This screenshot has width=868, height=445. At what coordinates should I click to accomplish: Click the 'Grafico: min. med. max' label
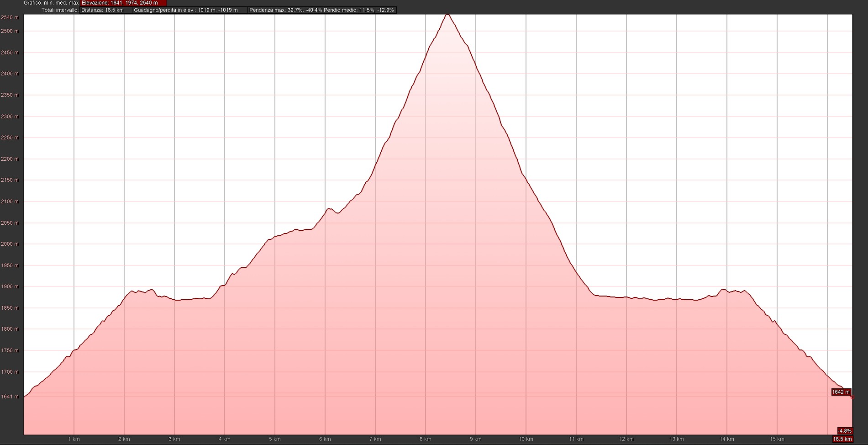pyautogui.click(x=51, y=3)
